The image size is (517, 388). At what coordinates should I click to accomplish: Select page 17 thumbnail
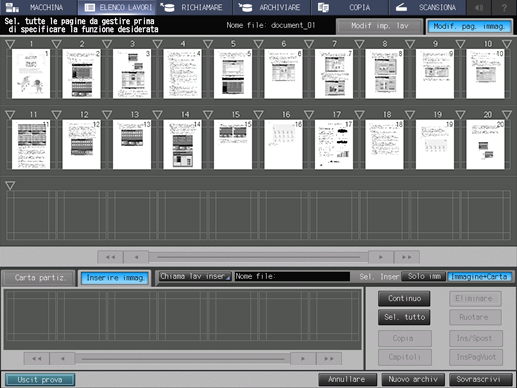(334, 144)
